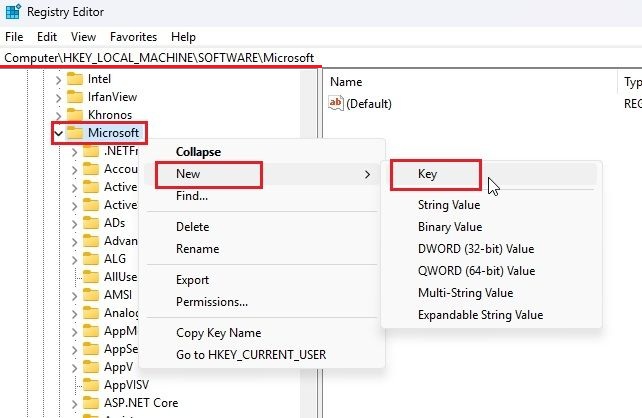
Task: Select Multi-String Value
Action: [491, 293]
